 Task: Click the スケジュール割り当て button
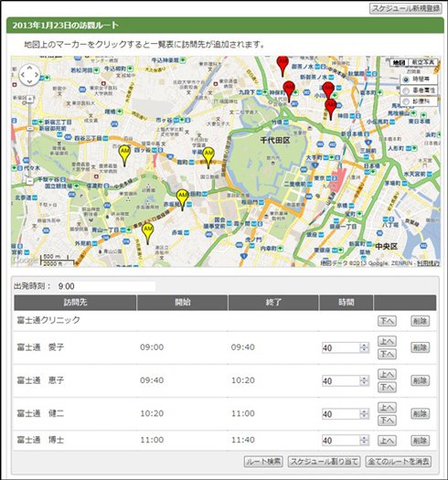pos(324,462)
